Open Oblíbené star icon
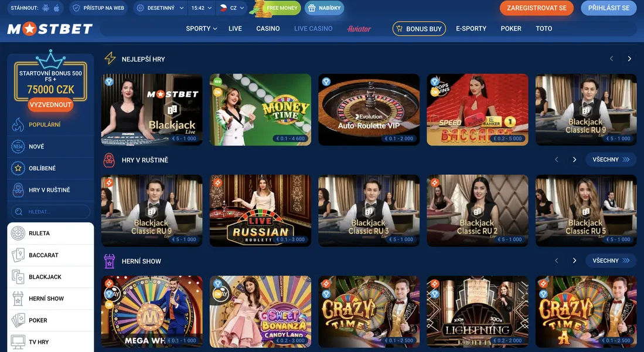This screenshot has height=352, width=644. (x=18, y=168)
